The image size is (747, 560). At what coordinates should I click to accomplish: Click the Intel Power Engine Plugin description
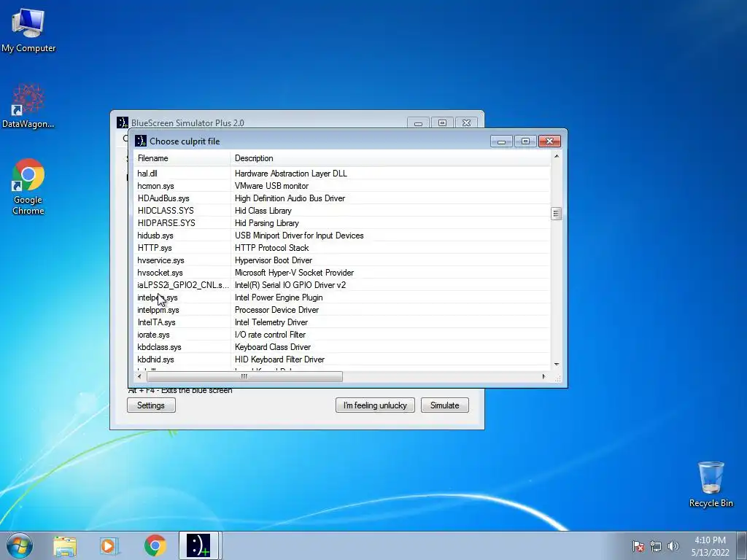279,297
